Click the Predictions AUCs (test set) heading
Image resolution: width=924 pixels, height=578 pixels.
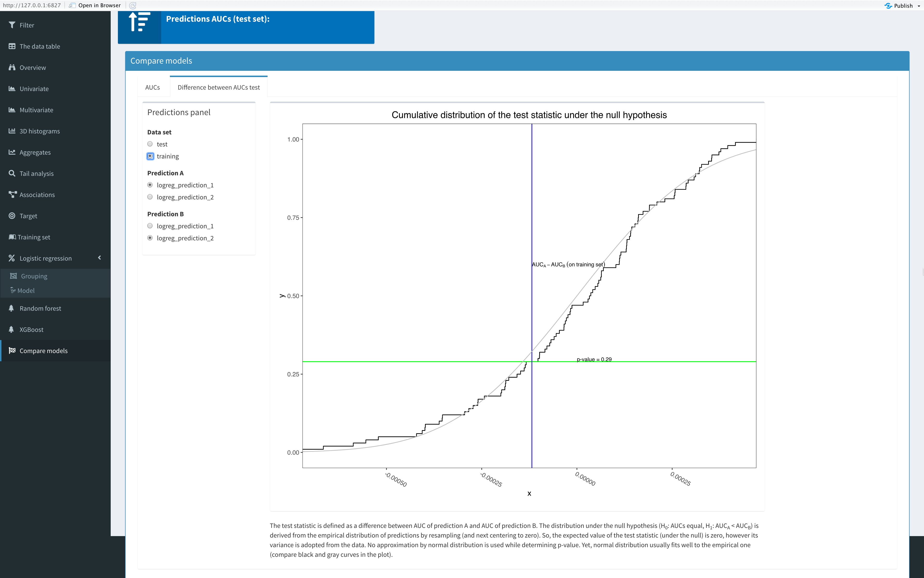(218, 19)
